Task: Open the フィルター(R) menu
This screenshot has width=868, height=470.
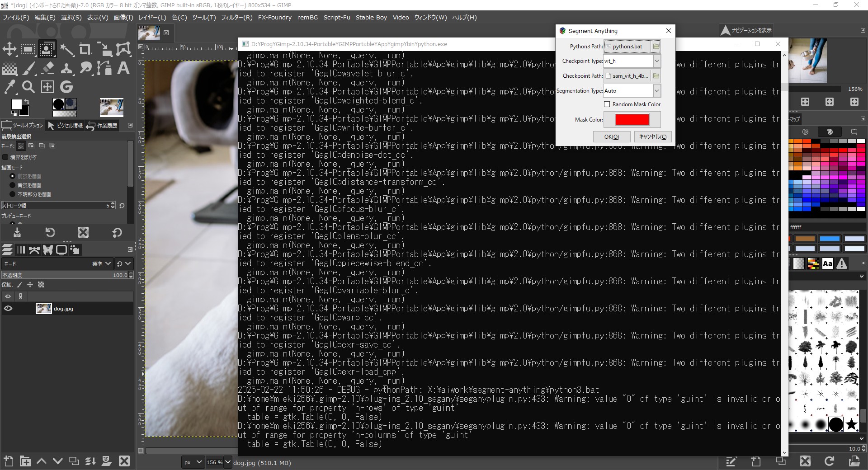Action: (x=236, y=17)
